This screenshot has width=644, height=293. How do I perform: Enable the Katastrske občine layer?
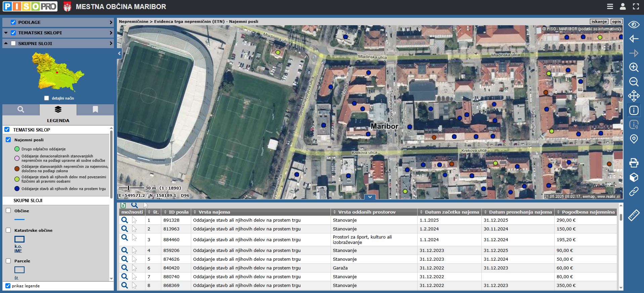(8, 230)
